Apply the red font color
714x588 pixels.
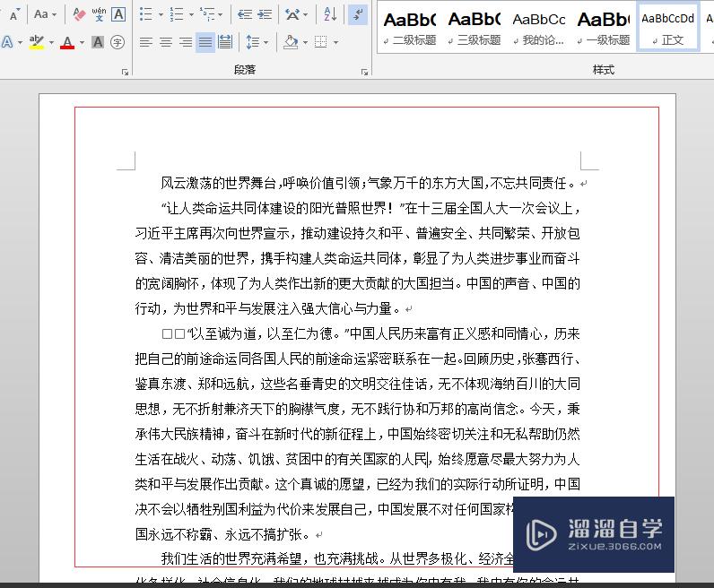point(67,42)
